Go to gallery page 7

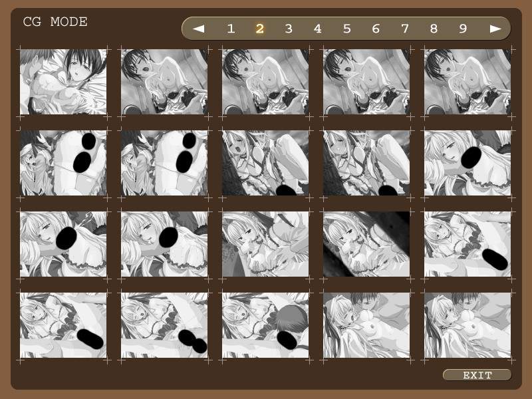click(x=405, y=29)
